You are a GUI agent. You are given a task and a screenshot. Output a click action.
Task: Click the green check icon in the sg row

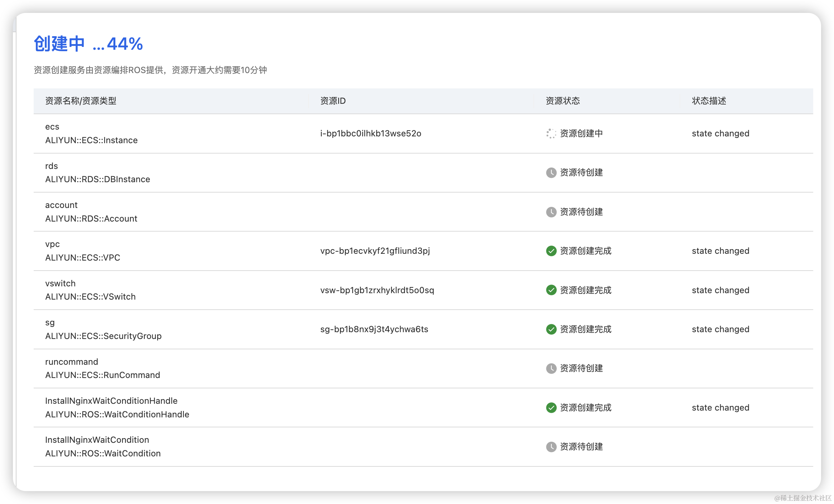pos(551,329)
